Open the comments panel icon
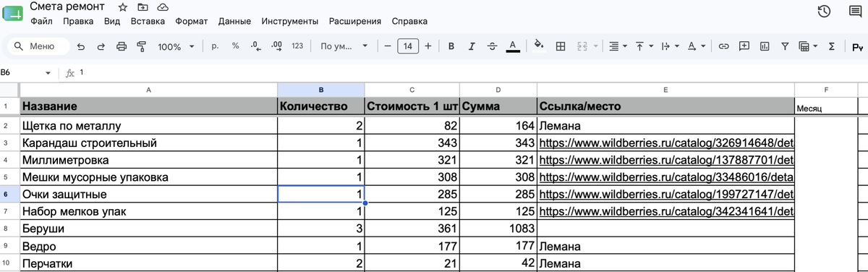Image resolution: width=868 pixels, height=272 pixels. point(854,11)
